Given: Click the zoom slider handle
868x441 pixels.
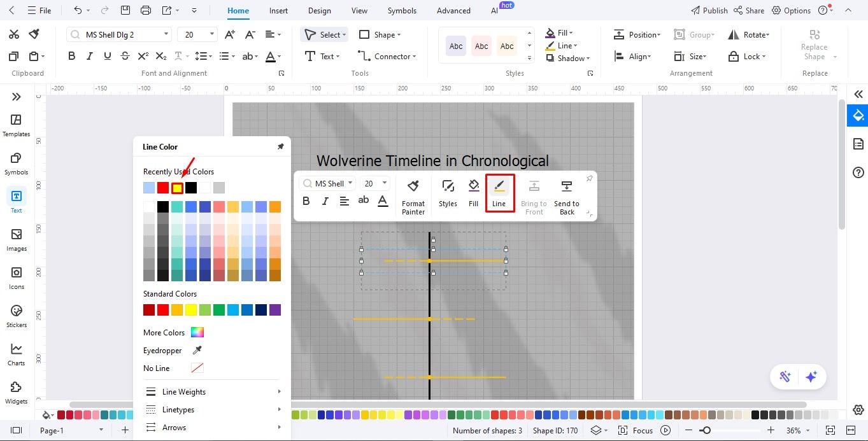Looking at the screenshot, I should (x=706, y=430).
